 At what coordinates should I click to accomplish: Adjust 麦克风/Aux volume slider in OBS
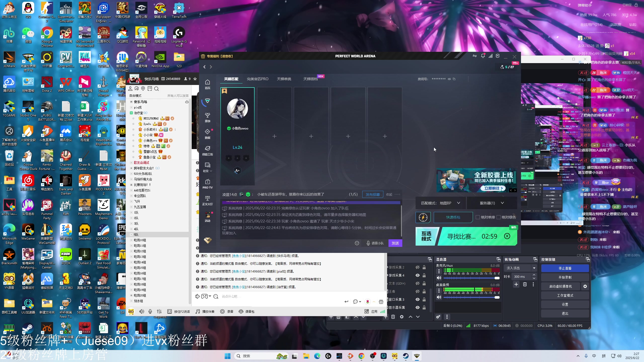coord(472,278)
